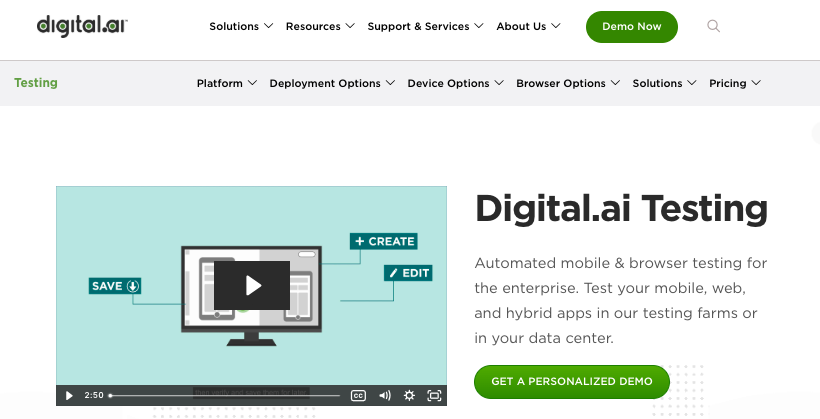
Task: Expand chevron next to Resources
Action: pos(350,26)
